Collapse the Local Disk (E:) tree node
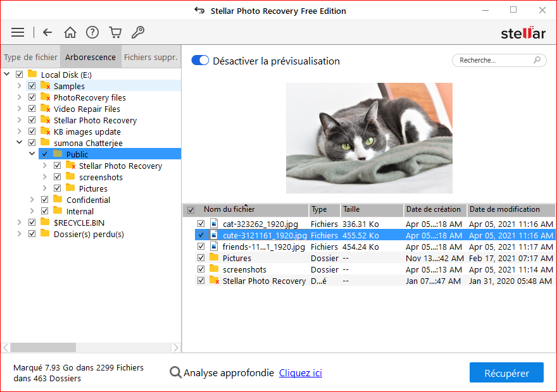The image size is (557, 392). [x=7, y=74]
